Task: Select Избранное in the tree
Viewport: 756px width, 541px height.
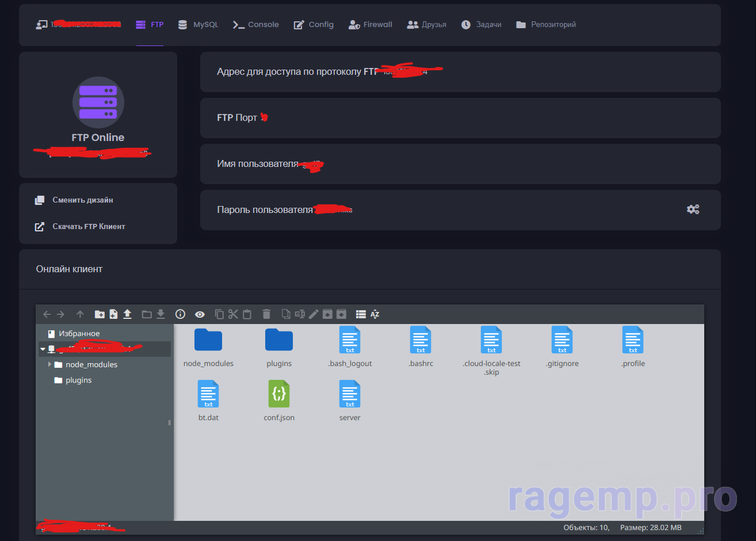Action: click(74, 334)
